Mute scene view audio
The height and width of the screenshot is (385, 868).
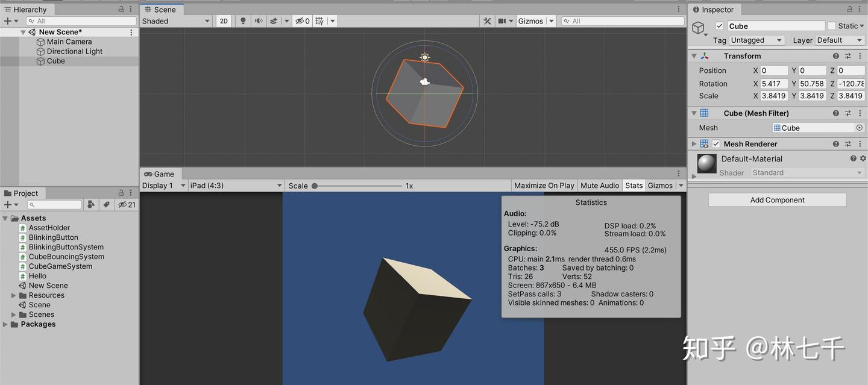pyautogui.click(x=258, y=20)
